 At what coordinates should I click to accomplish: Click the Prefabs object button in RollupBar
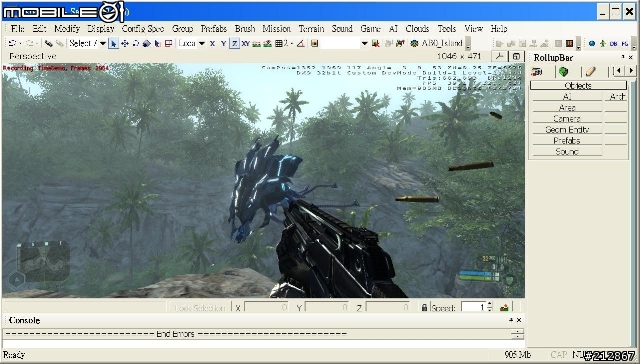pos(567,140)
